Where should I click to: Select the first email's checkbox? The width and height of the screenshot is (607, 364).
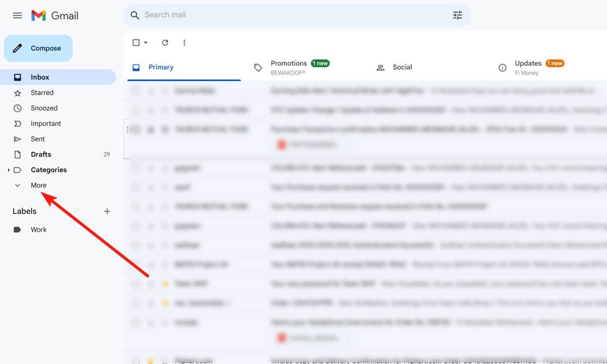tap(135, 91)
